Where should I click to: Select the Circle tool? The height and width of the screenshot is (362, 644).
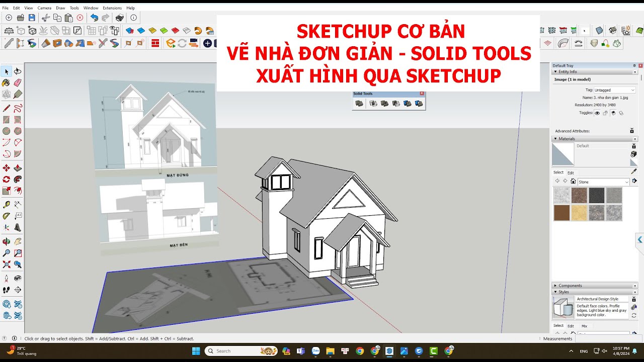tap(7, 131)
